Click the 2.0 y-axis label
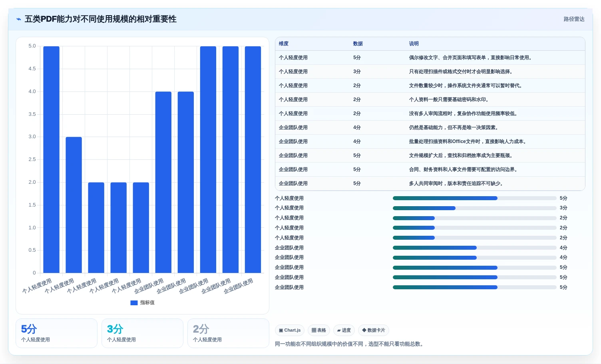Viewport: 601px width, 364px height. (x=32, y=182)
